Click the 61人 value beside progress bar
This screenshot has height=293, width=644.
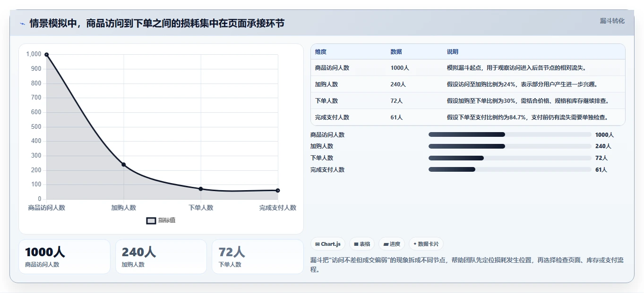point(601,170)
